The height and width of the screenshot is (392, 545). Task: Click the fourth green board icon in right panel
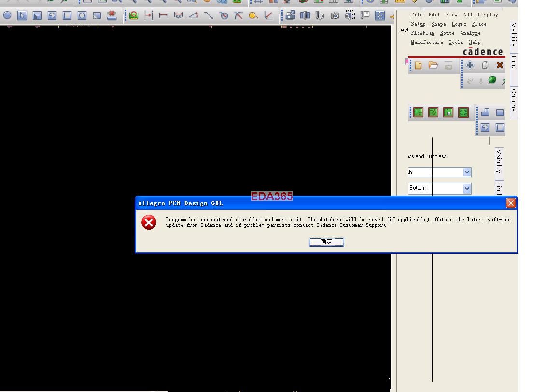point(463,112)
